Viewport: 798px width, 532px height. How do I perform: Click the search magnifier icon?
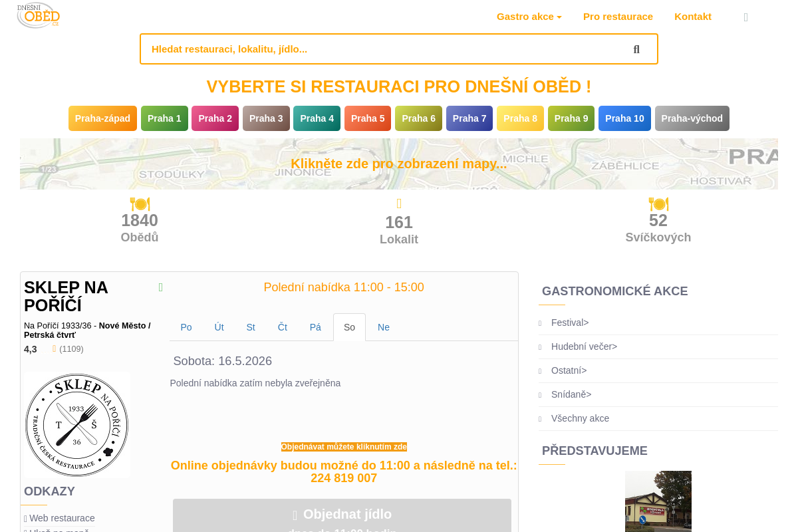pyautogui.click(x=636, y=49)
